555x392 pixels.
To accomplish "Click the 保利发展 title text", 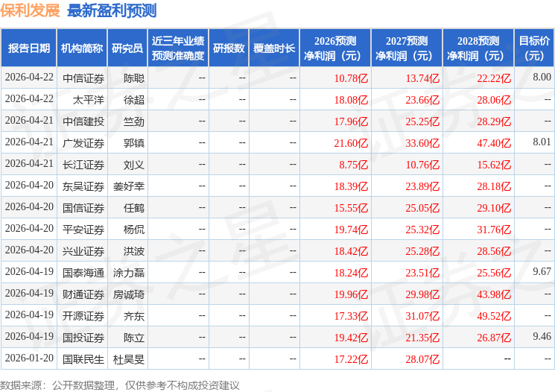I will coord(30,10).
